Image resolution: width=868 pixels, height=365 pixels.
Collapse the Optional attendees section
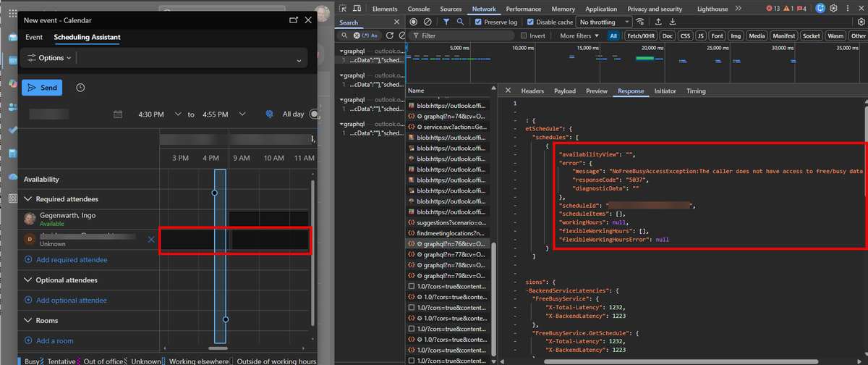click(29, 280)
